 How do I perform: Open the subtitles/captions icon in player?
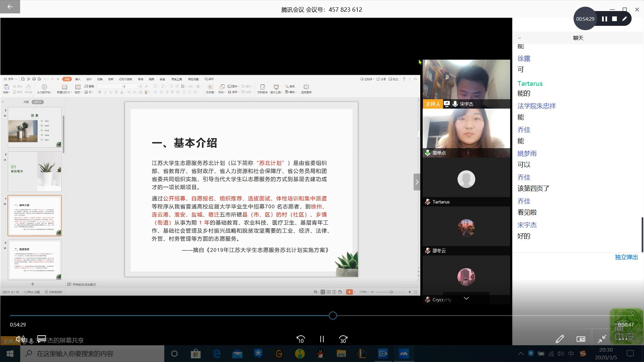[x=41, y=339]
